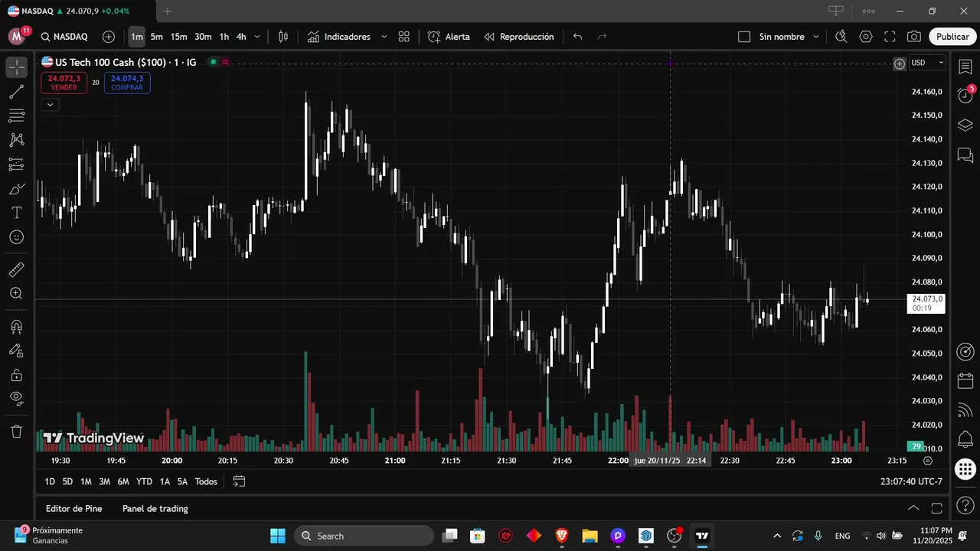Click the Publicar button
Image resolution: width=980 pixels, height=551 pixels.
coord(952,37)
